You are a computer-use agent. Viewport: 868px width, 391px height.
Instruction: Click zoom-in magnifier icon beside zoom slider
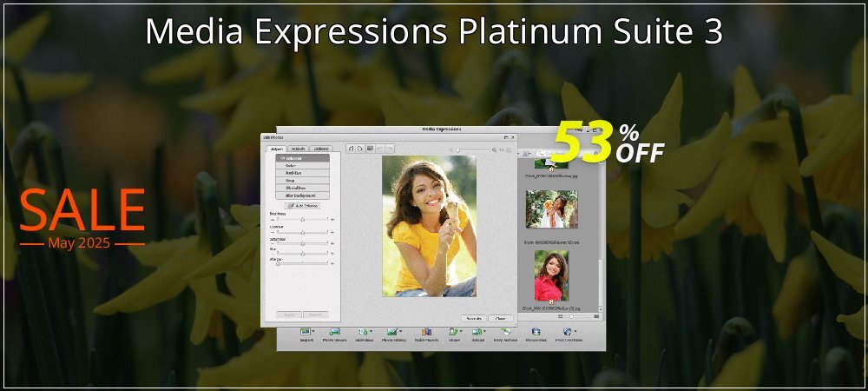click(495, 150)
